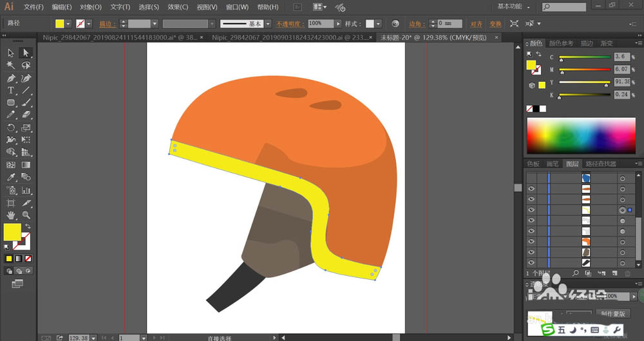Toggle visibility of the black strap layer

click(x=531, y=262)
